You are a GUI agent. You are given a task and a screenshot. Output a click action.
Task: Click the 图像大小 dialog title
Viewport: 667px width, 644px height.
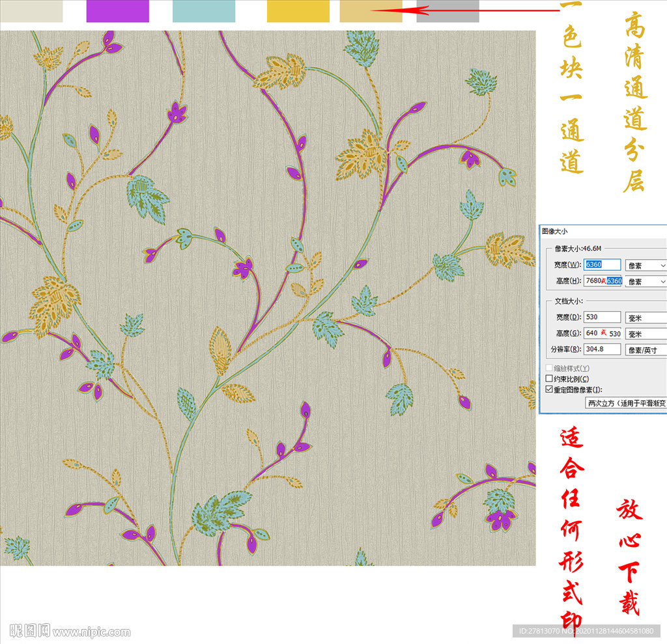[x=555, y=231]
